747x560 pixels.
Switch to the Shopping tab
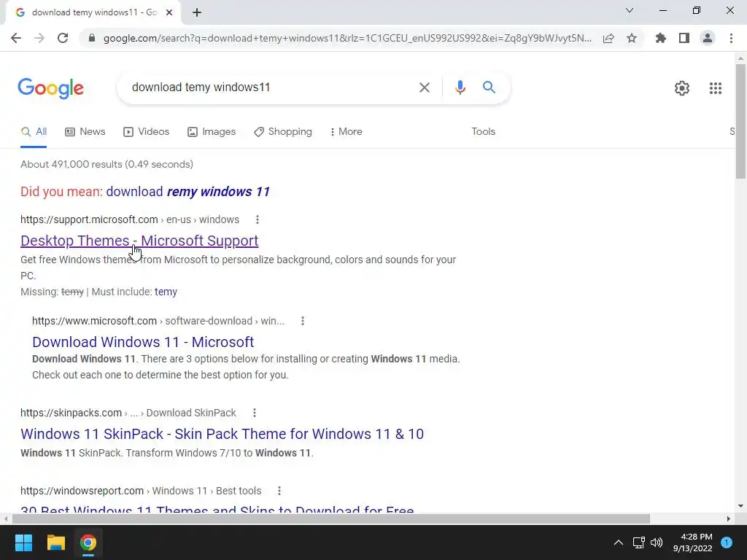283,132
